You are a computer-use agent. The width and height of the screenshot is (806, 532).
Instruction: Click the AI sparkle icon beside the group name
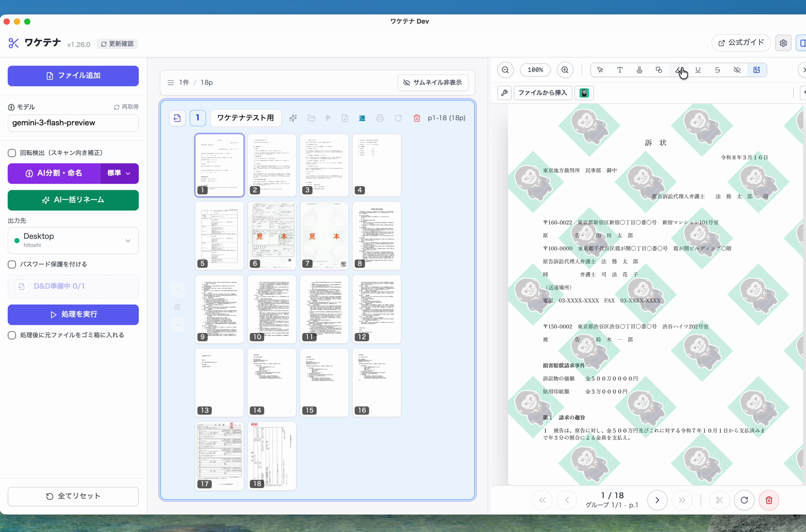[293, 118]
